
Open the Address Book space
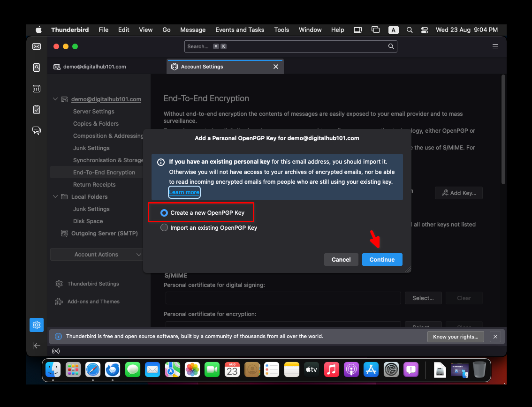point(37,68)
